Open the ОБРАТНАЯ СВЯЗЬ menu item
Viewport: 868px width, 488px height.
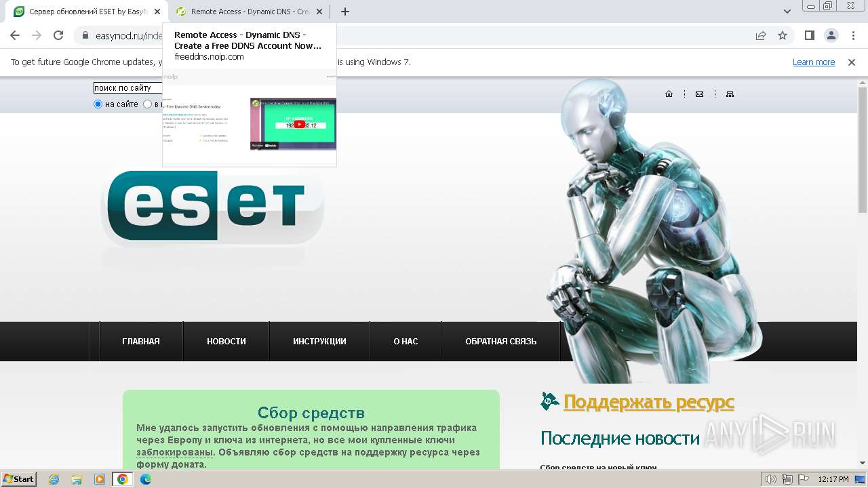[x=500, y=342]
